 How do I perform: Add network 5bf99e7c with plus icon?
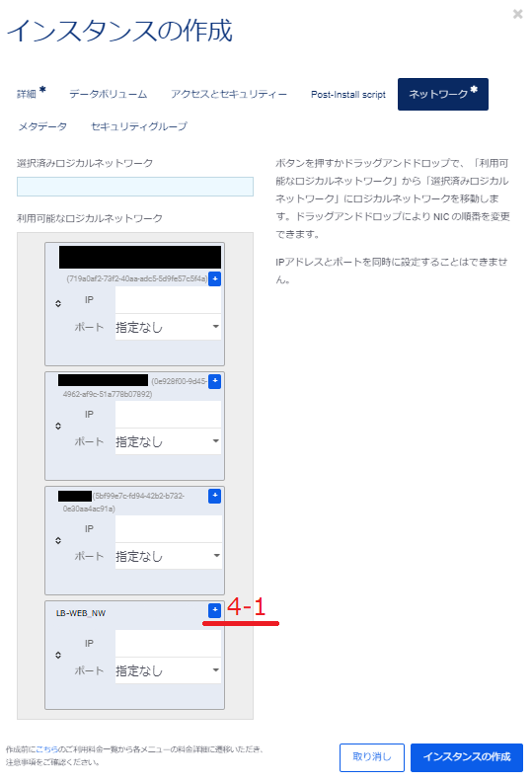tap(214, 496)
